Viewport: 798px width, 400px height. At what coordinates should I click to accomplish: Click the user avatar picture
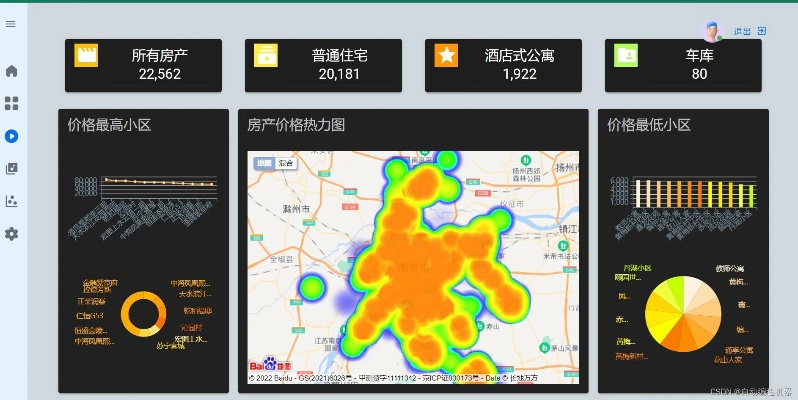711,31
